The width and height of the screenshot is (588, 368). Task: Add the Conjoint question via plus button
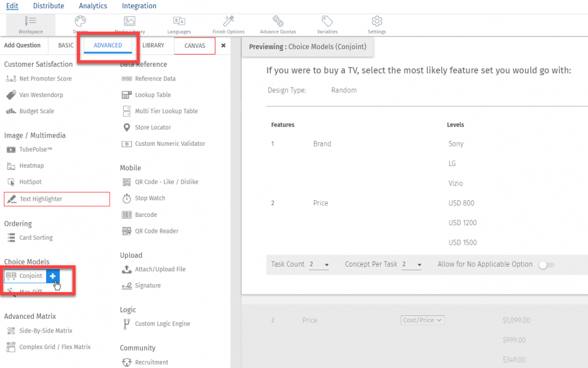(x=53, y=276)
